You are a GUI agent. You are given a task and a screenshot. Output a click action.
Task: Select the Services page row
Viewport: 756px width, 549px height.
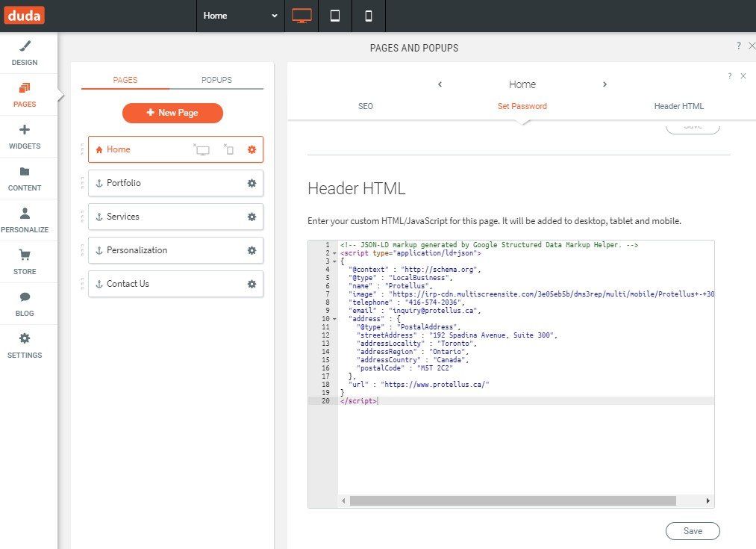175,217
